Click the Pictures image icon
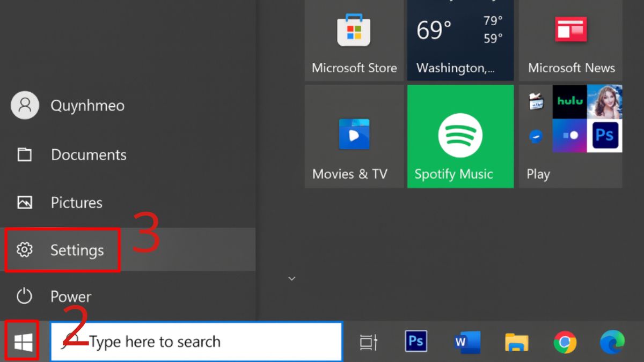Viewport: 644px width, 362px height. click(25, 203)
